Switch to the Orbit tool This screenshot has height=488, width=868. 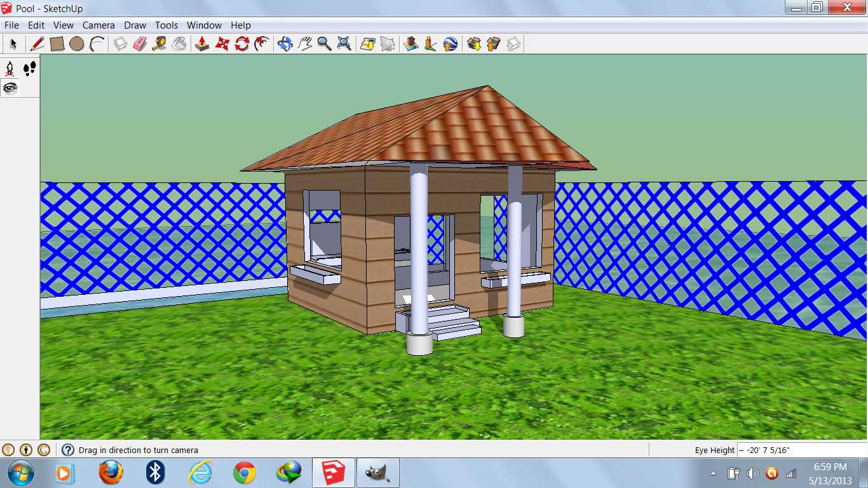[x=285, y=44]
